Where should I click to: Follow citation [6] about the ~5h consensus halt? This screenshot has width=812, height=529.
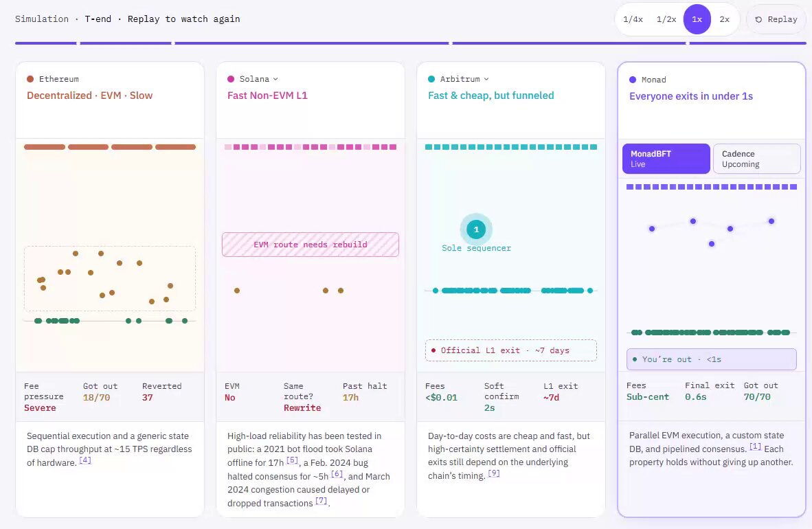[337, 473]
